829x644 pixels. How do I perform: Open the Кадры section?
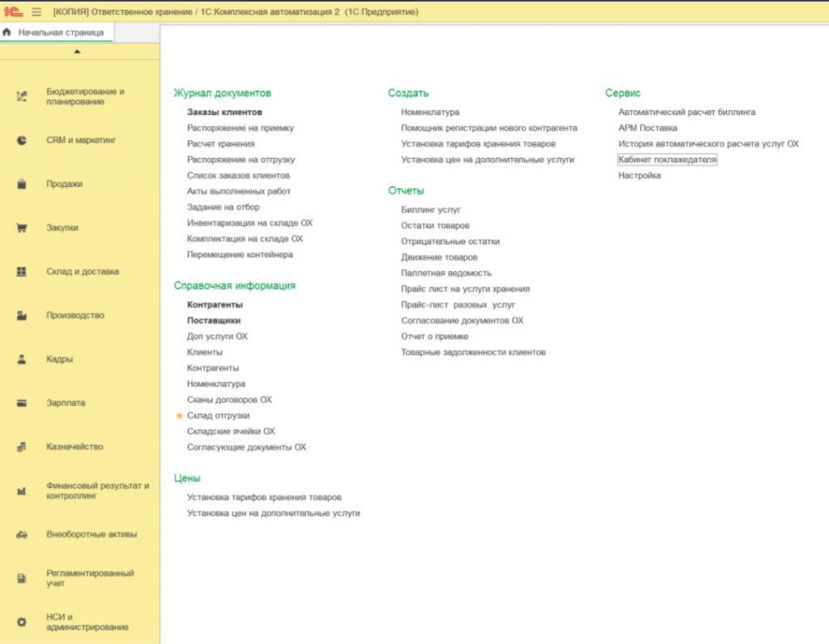(x=60, y=360)
